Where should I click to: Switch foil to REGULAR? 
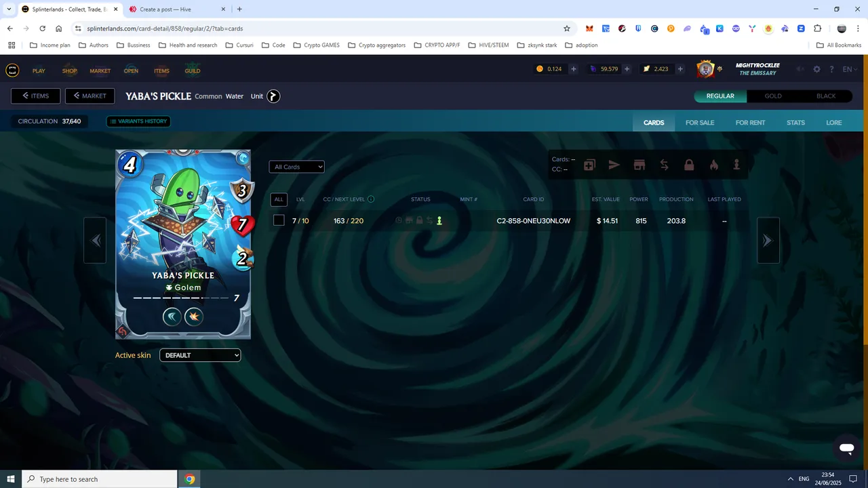point(720,96)
